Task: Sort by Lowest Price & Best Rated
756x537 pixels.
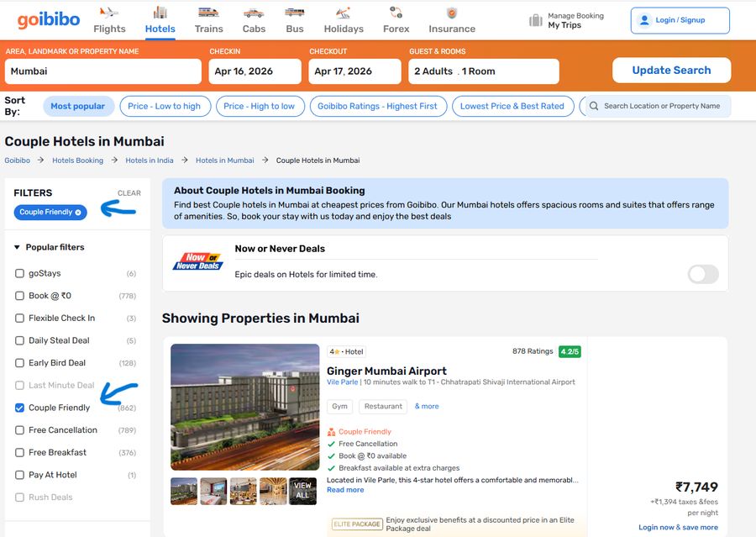Action: (x=512, y=106)
